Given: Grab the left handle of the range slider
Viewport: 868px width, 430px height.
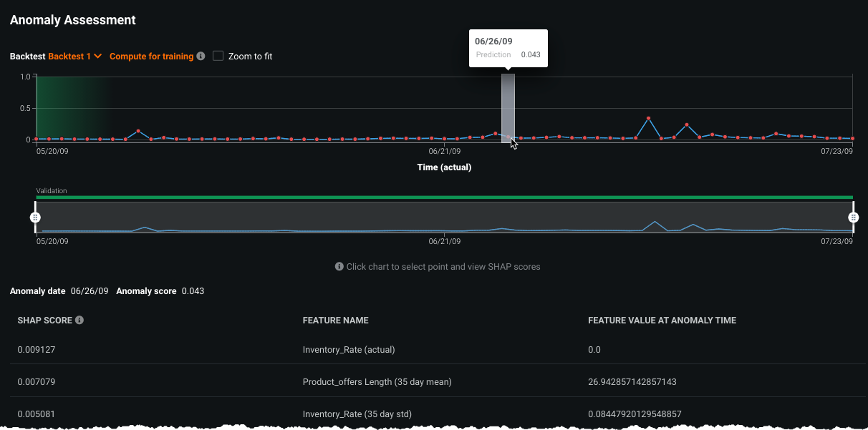Looking at the screenshot, I should (x=35, y=218).
